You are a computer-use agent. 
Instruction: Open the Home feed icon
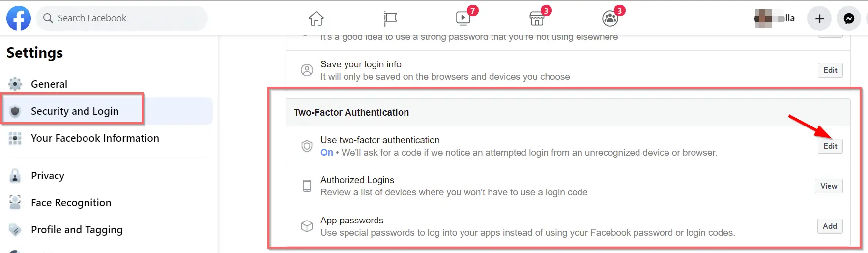[x=316, y=18]
